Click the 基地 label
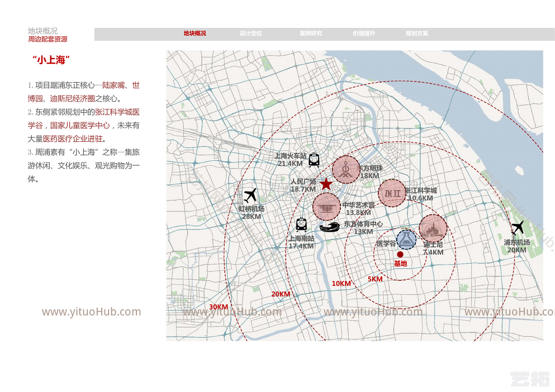The height and width of the screenshot is (392, 555). pyautogui.click(x=401, y=264)
